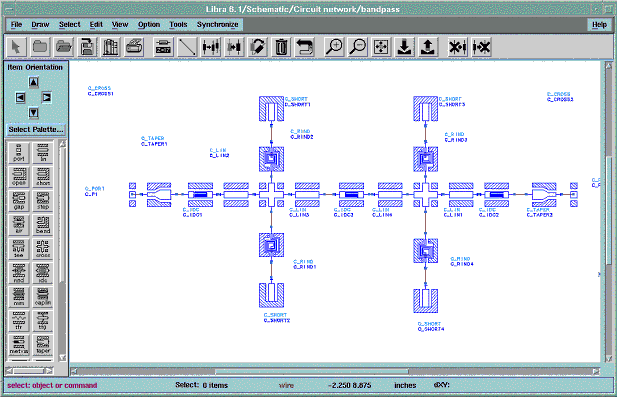Set item orientation to left arrow
The image size is (617, 397).
pyautogui.click(x=20, y=97)
